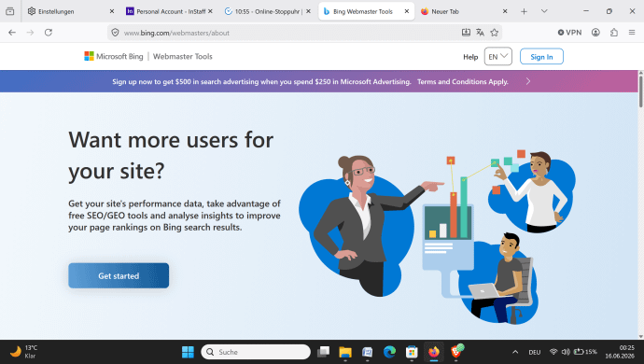The height and width of the screenshot is (364, 644).
Task: Expand the list all tabs chevron
Action: pyautogui.click(x=544, y=11)
